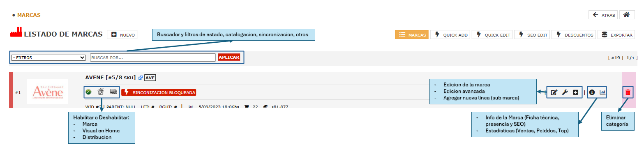Switch to the MARCAS view tab
This screenshot has width=644, height=161.
(x=412, y=35)
